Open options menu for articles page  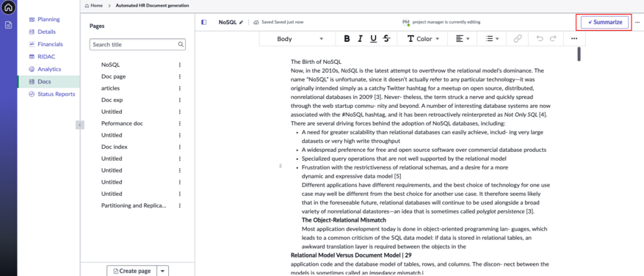pyautogui.click(x=179, y=88)
